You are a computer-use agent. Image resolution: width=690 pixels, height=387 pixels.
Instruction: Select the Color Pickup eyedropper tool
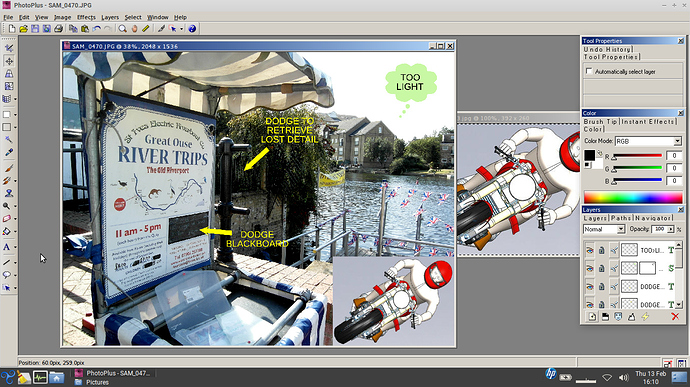[8, 152]
